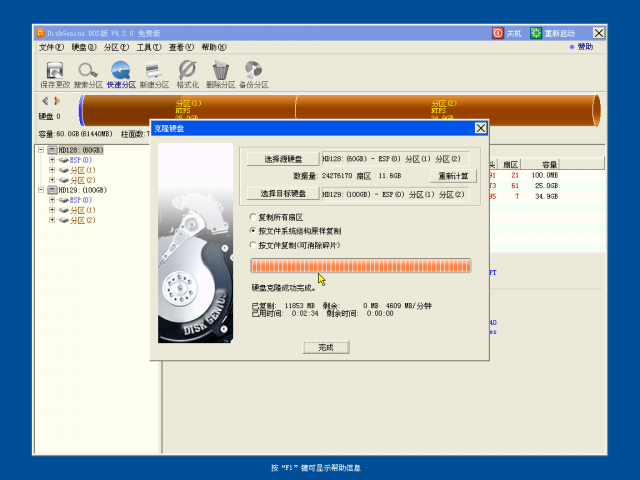Expand 分区(2) under HD128
This screenshot has height=480, width=640.
click(x=52, y=180)
